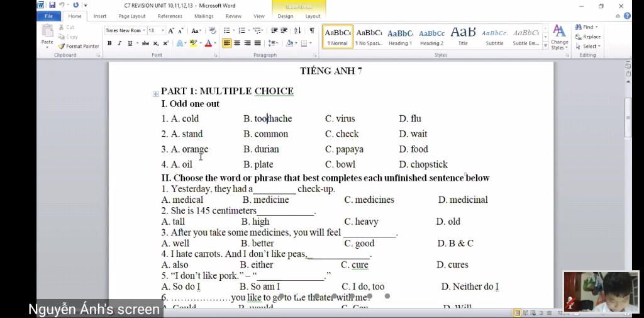
Task: Decrease paragraph indent
Action: pyautogui.click(x=274, y=31)
